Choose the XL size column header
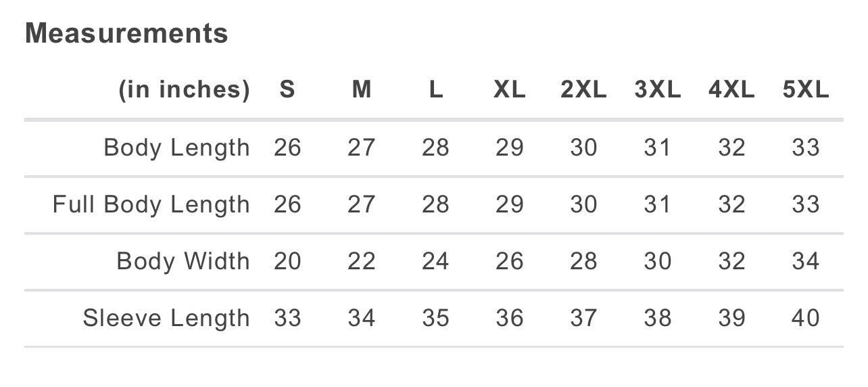 coord(509,90)
